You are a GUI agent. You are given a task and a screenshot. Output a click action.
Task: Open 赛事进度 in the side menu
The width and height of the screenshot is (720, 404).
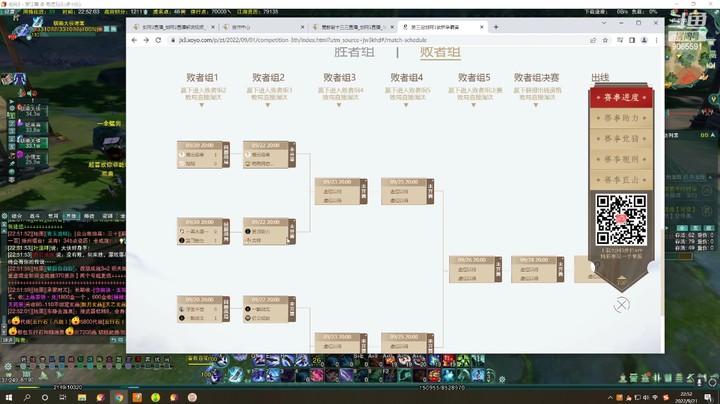point(621,97)
